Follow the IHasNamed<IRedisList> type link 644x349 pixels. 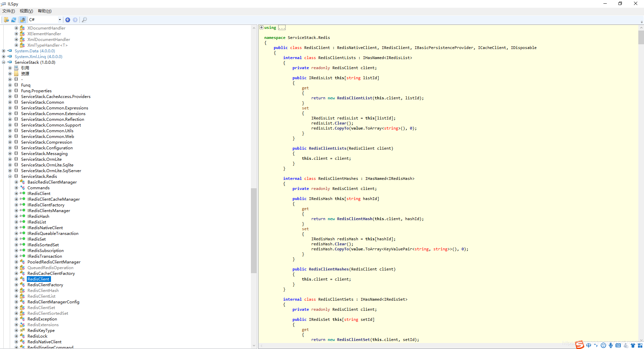click(387, 58)
